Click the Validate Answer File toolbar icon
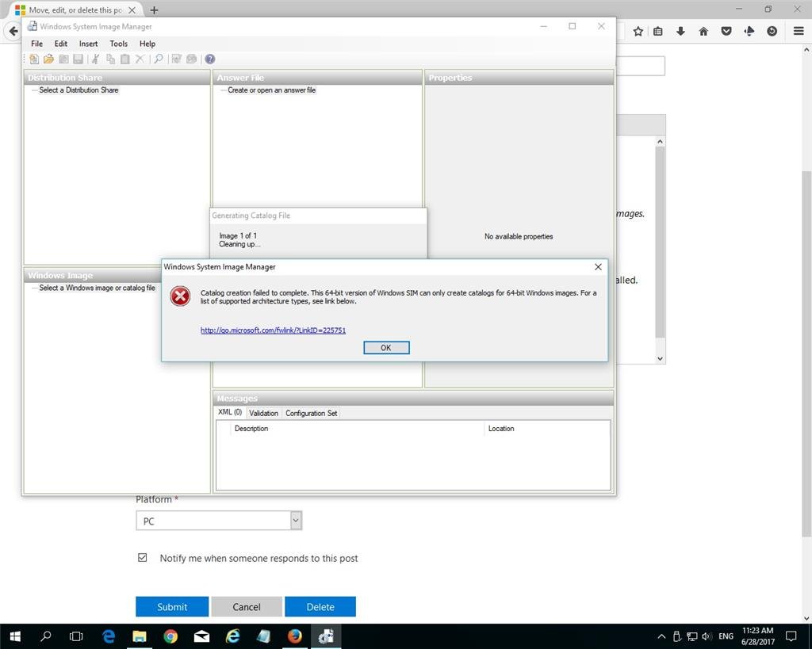The image size is (812, 649). point(177,59)
